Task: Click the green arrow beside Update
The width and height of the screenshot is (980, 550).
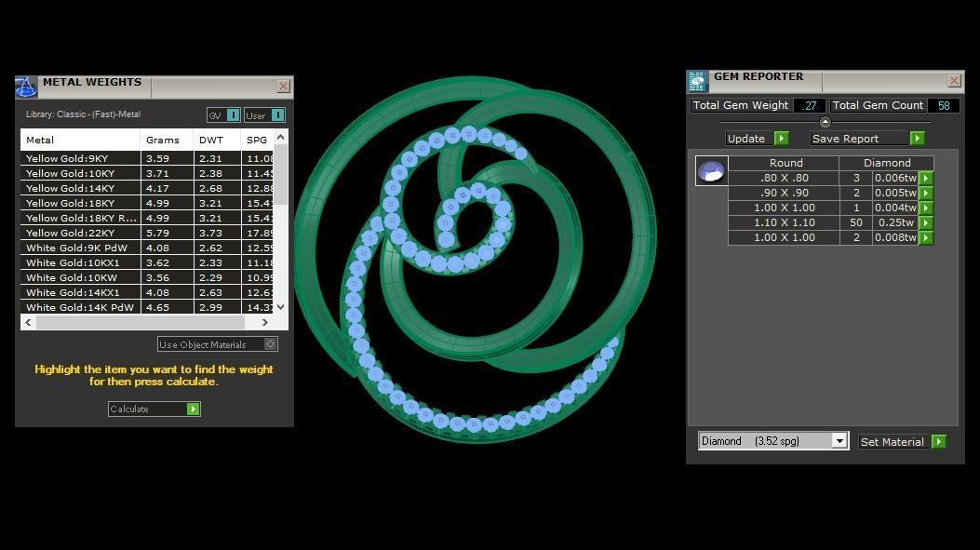Action: (781, 138)
